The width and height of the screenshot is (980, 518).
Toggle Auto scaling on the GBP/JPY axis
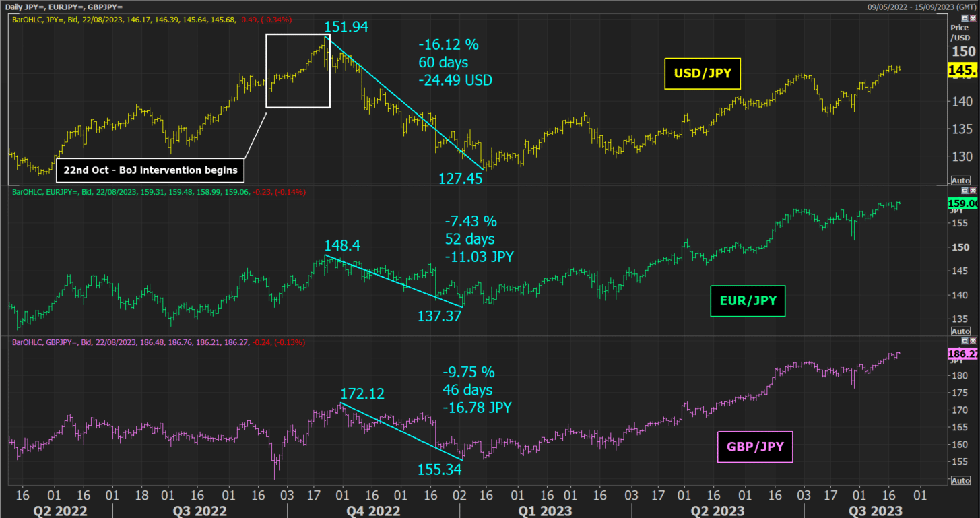tap(961, 481)
